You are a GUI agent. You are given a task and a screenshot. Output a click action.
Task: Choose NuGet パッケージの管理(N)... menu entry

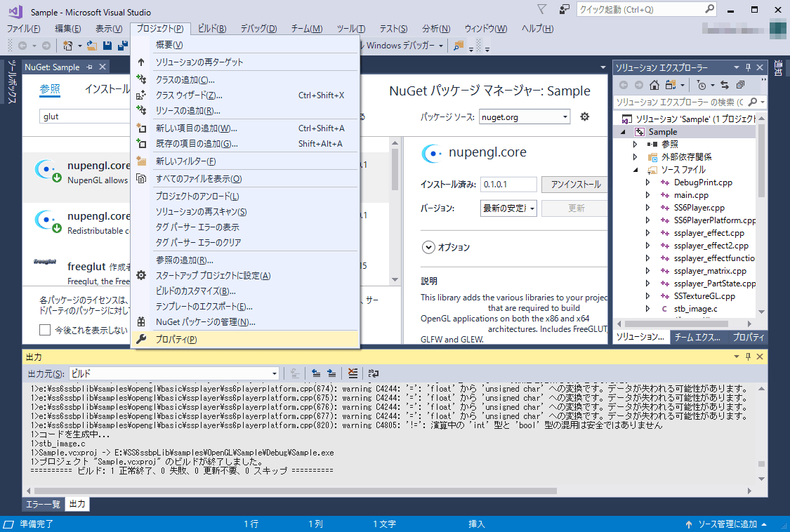pyautogui.click(x=245, y=322)
